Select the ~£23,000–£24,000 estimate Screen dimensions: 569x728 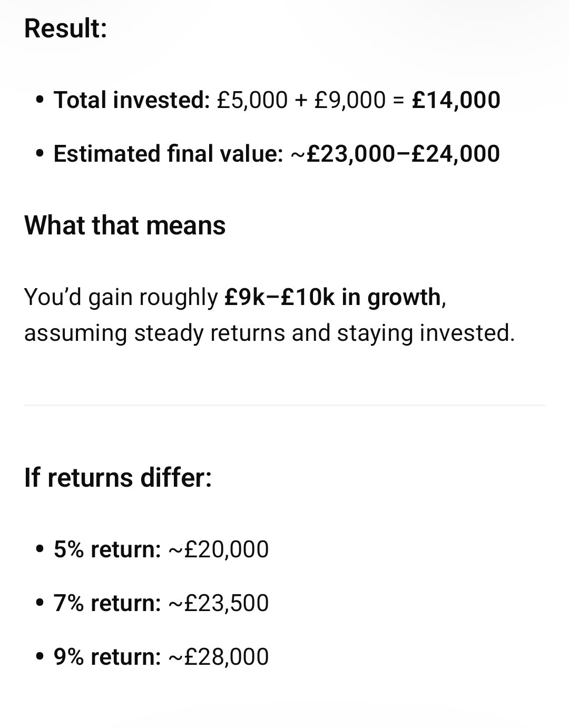395,153
